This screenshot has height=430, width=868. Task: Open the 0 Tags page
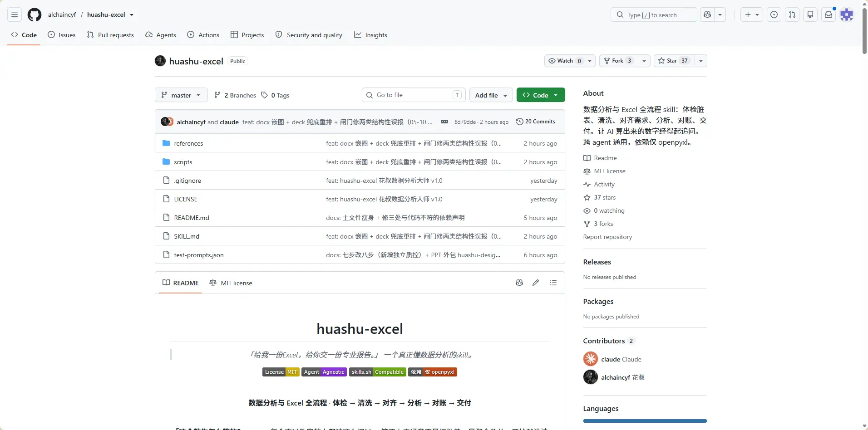tap(275, 95)
